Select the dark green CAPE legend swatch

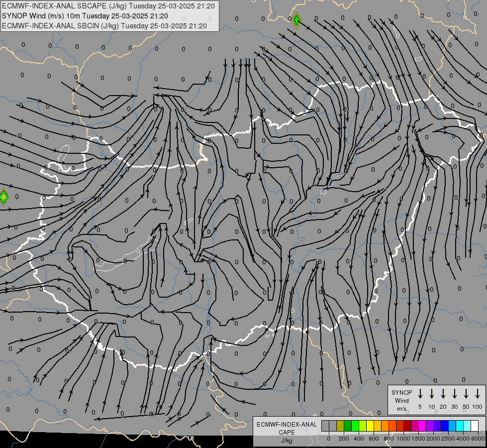point(348,426)
